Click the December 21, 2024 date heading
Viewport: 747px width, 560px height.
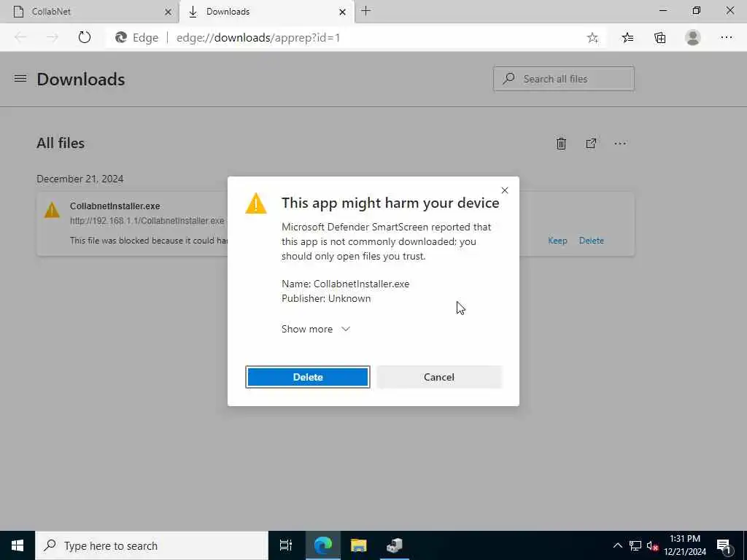pyautogui.click(x=80, y=179)
